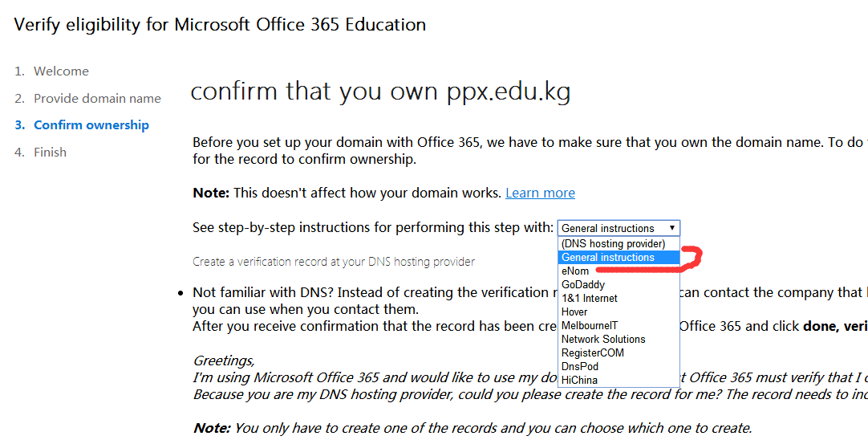Click "Confirm ownership" step in sidebar
This screenshot has height=440, width=868.
91,125
